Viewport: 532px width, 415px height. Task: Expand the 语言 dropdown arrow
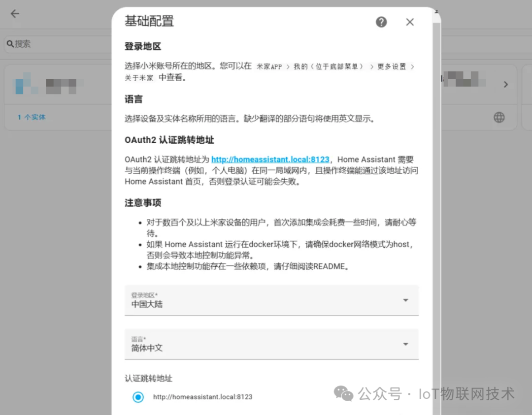point(405,344)
